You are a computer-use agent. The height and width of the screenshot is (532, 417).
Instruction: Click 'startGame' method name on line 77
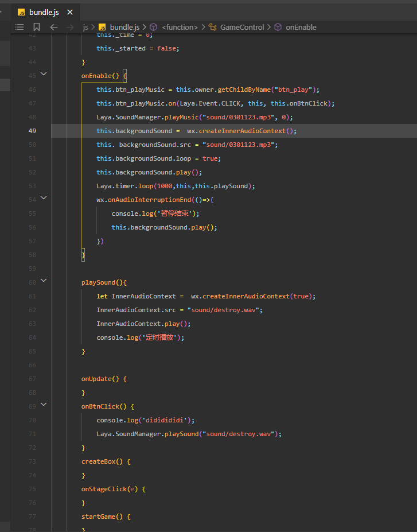[98, 517]
